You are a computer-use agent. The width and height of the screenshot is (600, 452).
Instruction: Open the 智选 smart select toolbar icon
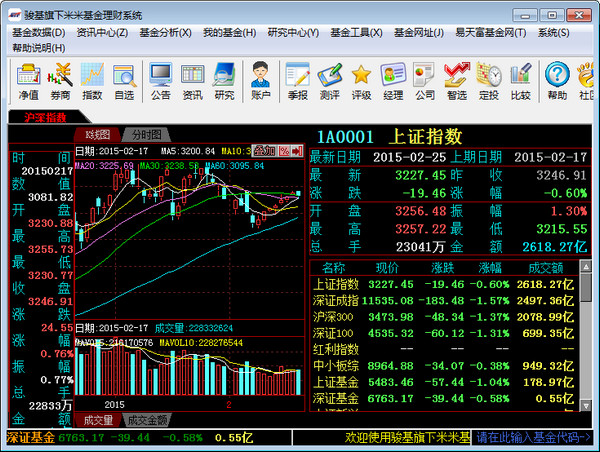pyautogui.click(x=457, y=82)
